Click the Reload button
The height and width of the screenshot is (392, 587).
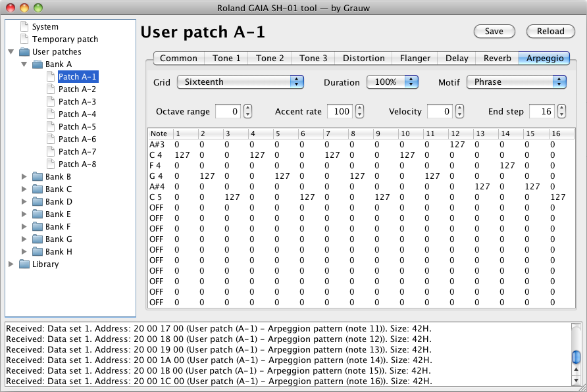click(550, 32)
